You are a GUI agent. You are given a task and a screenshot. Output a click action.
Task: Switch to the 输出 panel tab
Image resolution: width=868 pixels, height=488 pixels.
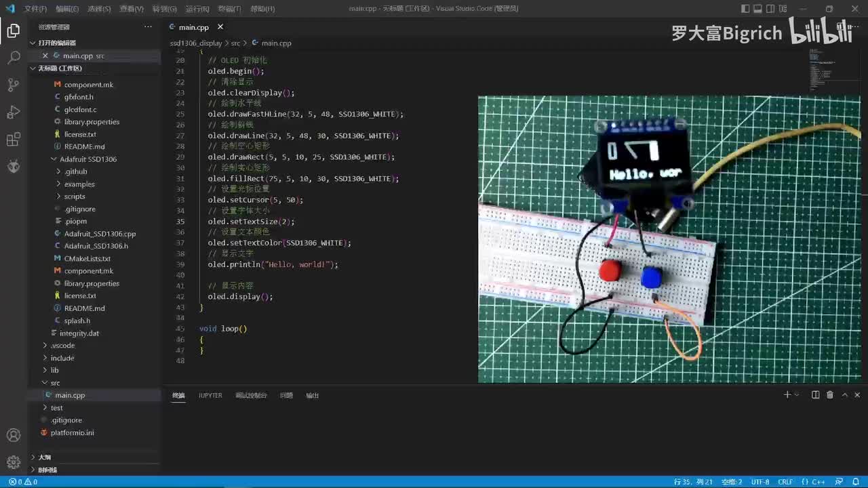coord(312,395)
